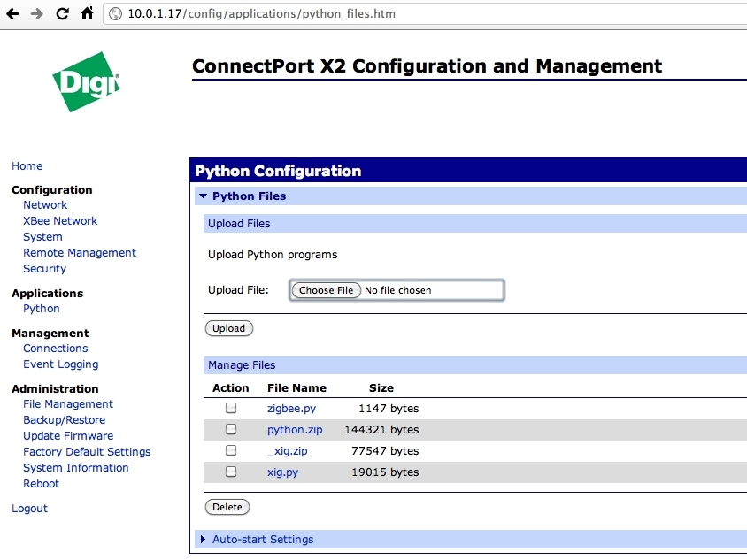Open Security settings
747x560 pixels.
point(45,269)
